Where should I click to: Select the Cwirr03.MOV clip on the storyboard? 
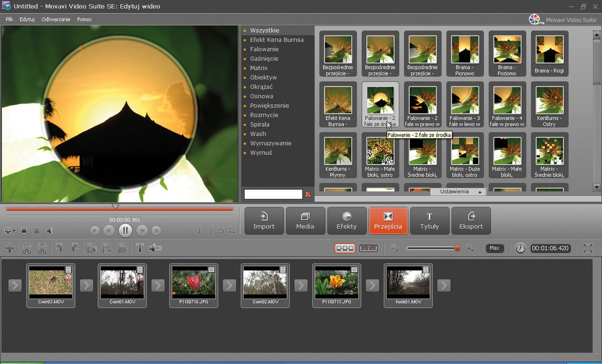[x=51, y=285]
